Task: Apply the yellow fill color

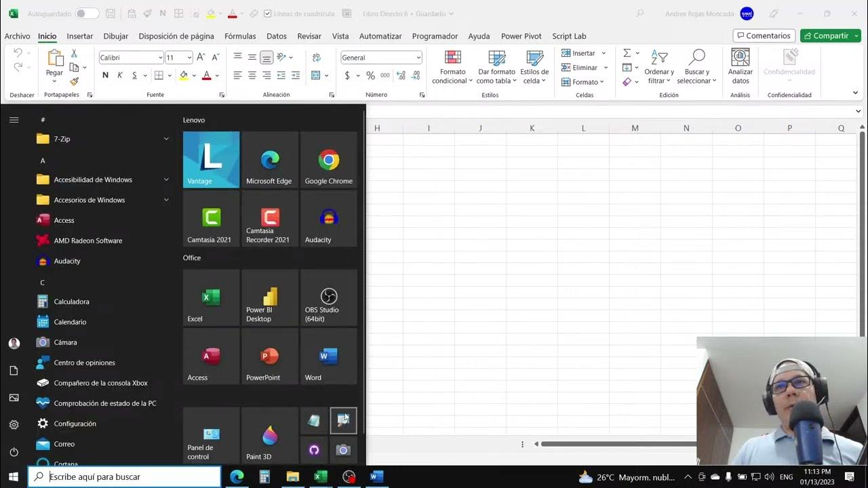Action: pyautogui.click(x=183, y=75)
